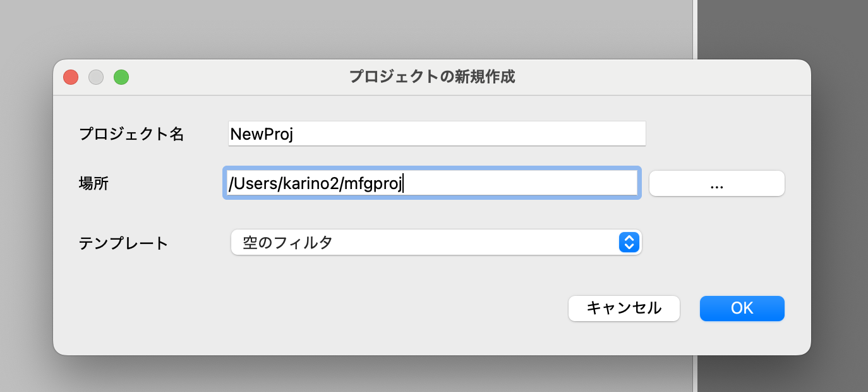This screenshot has width=868, height=392.
Task: Click the yellow minimize traffic light
Action: (96, 77)
